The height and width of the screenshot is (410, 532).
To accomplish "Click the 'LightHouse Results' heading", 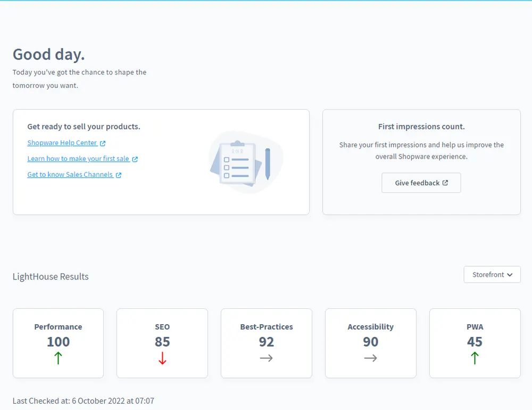I will 51,276.
